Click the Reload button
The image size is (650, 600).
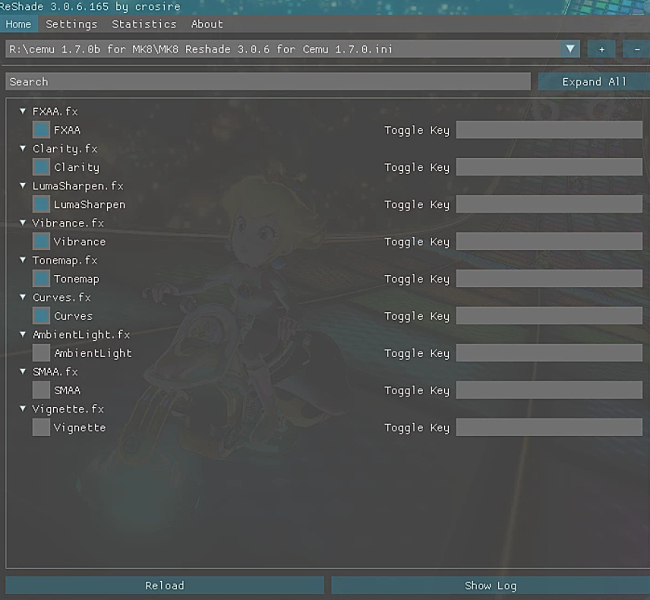coord(165,585)
